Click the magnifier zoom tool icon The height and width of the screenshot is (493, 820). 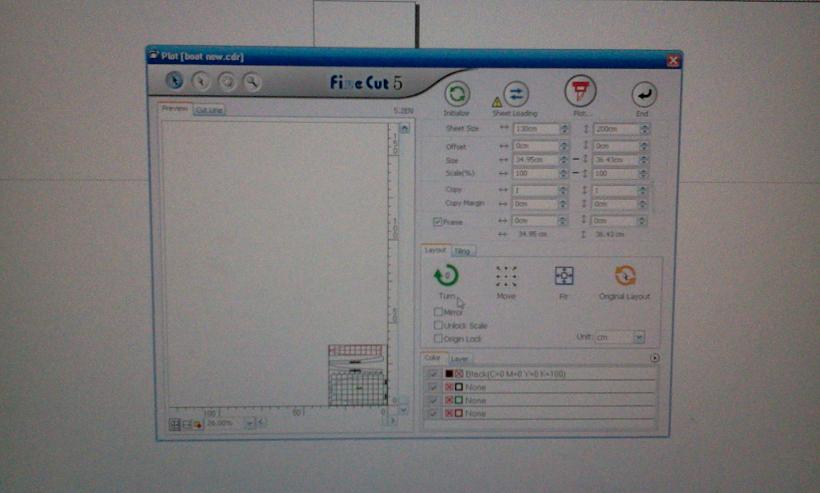click(x=253, y=82)
